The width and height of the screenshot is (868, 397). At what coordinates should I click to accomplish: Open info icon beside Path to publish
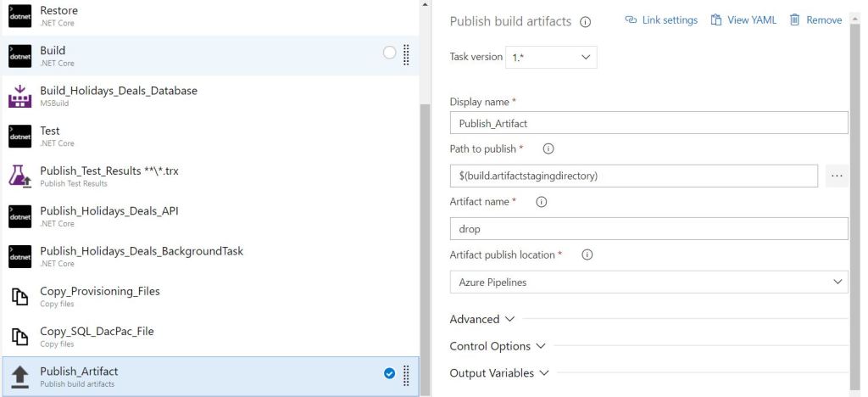pyautogui.click(x=548, y=148)
